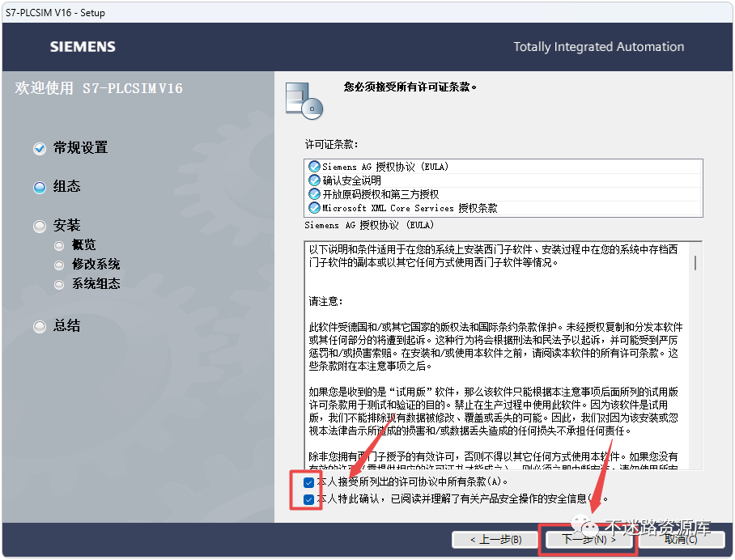The width and height of the screenshot is (735, 560).
Task: Click the 您必须接受所有许可证条款 heading
Action: [x=410, y=87]
